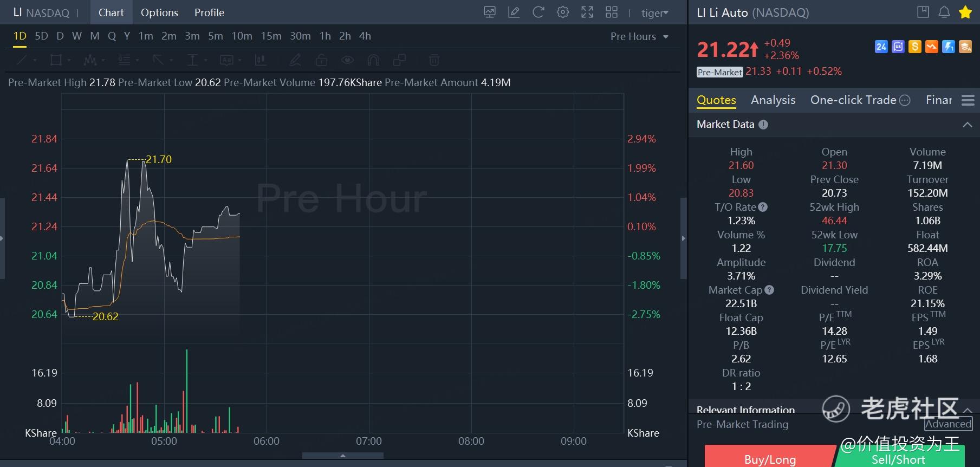
Task: Click the Buy/Long button
Action: (x=770, y=456)
